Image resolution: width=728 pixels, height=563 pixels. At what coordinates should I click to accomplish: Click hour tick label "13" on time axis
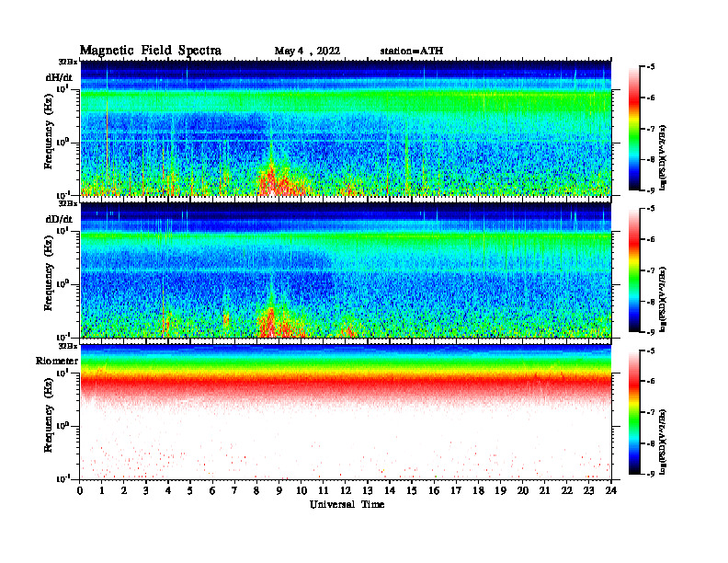click(368, 490)
